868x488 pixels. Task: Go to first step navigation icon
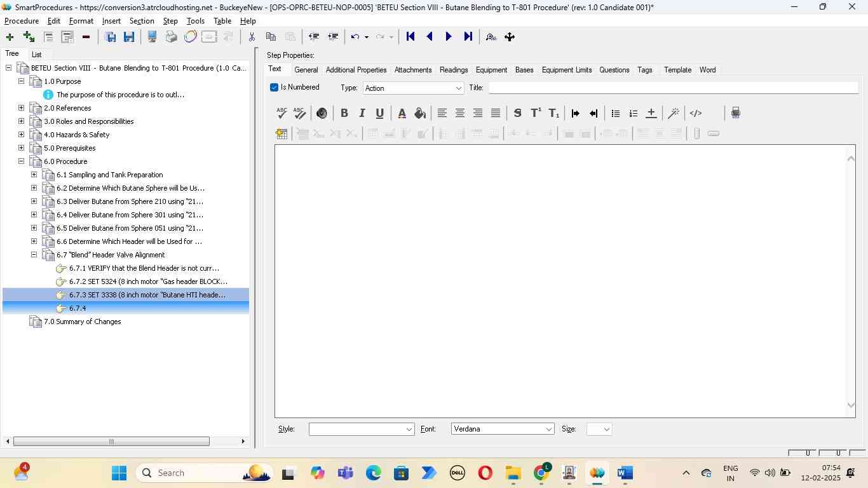[410, 37]
